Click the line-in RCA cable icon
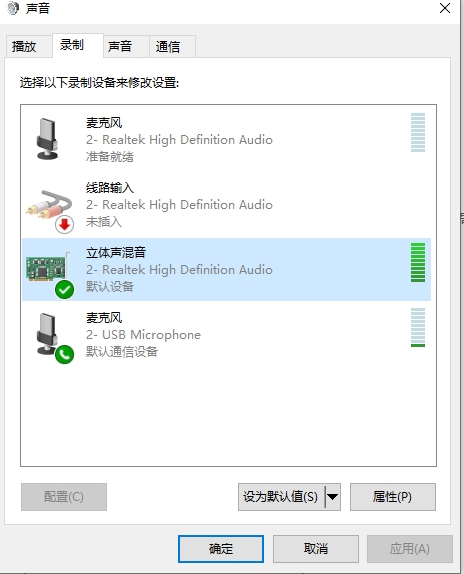The image size is (464, 574). click(x=49, y=205)
